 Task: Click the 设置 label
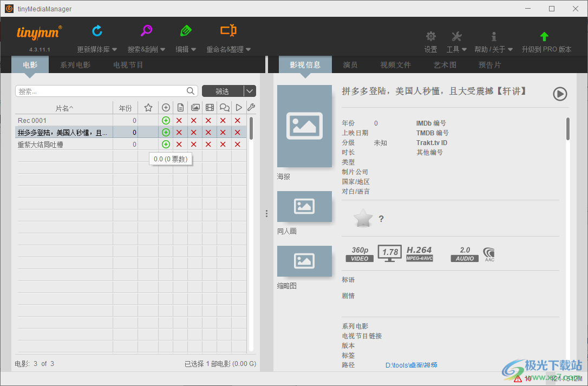431,49
